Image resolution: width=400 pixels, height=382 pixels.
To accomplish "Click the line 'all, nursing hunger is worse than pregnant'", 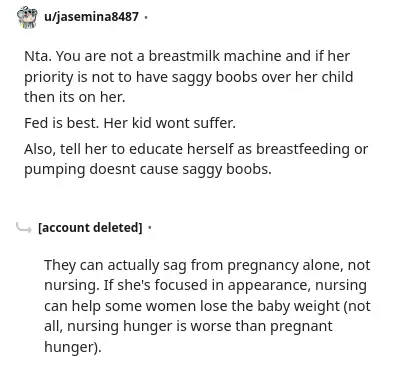I will click(188, 326).
